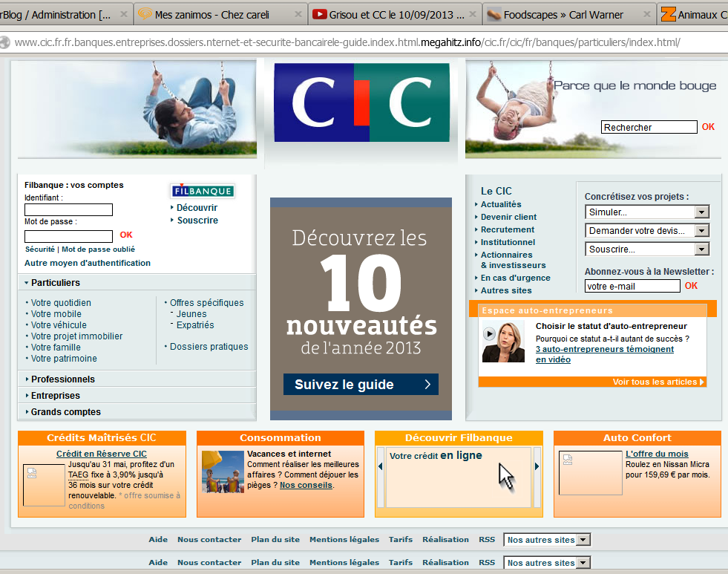
Task: Open the Simuler dropdown
Action: pyautogui.click(x=647, y=212)
